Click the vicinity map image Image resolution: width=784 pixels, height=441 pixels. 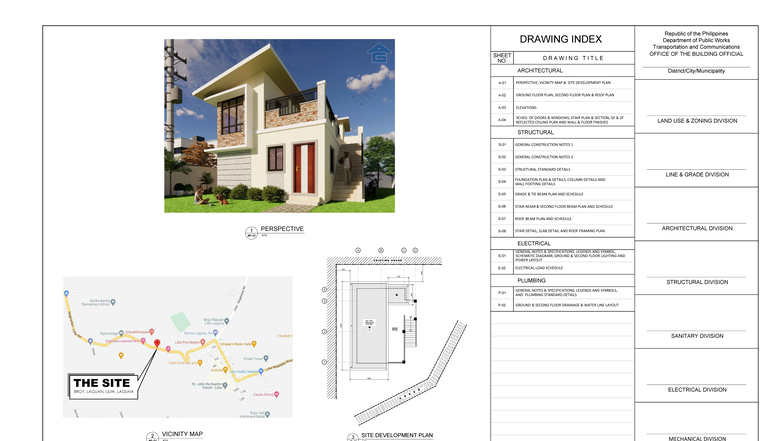click(x=178, y=347)
